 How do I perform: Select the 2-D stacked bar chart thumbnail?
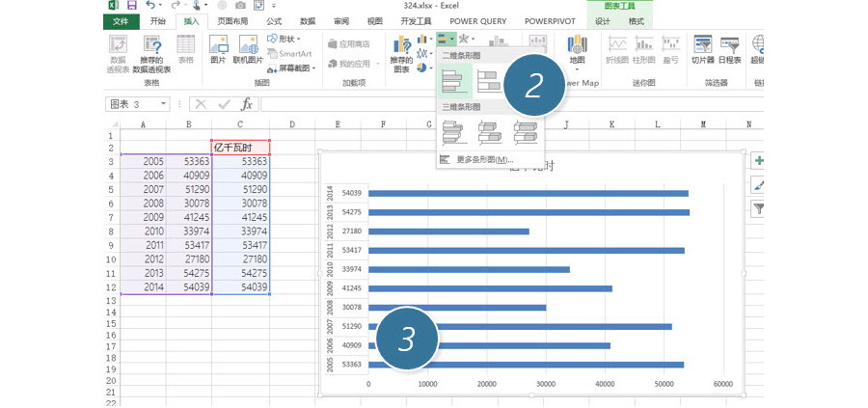tap(489, 81)
